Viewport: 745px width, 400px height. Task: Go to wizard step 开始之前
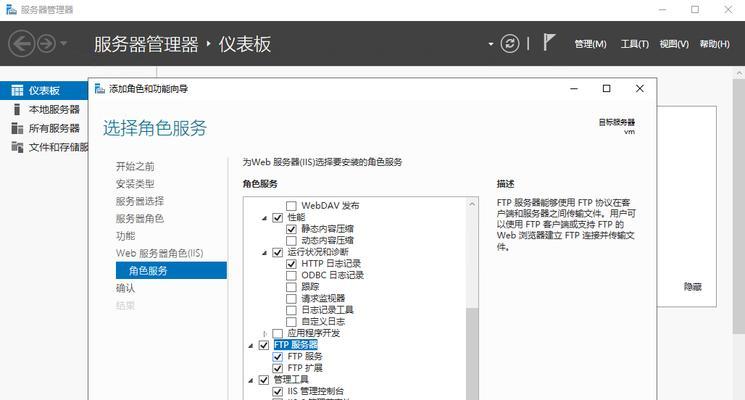pos(135,166)
